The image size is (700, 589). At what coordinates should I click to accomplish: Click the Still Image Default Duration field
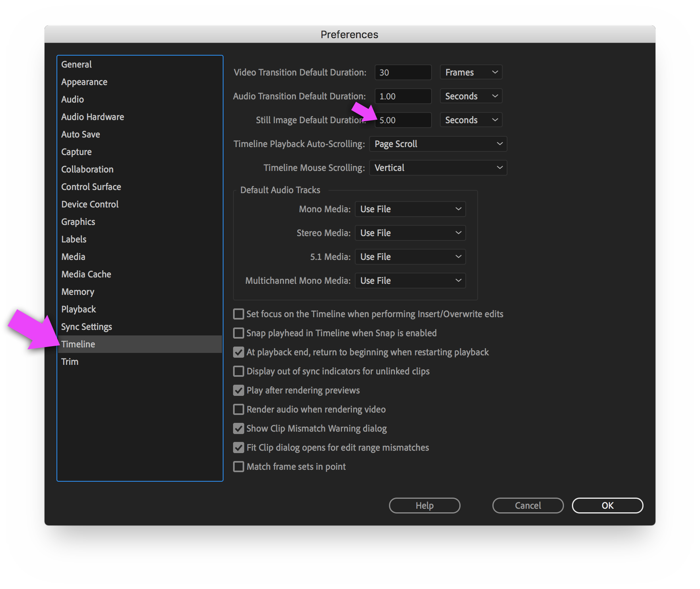[x=403, y=120]
